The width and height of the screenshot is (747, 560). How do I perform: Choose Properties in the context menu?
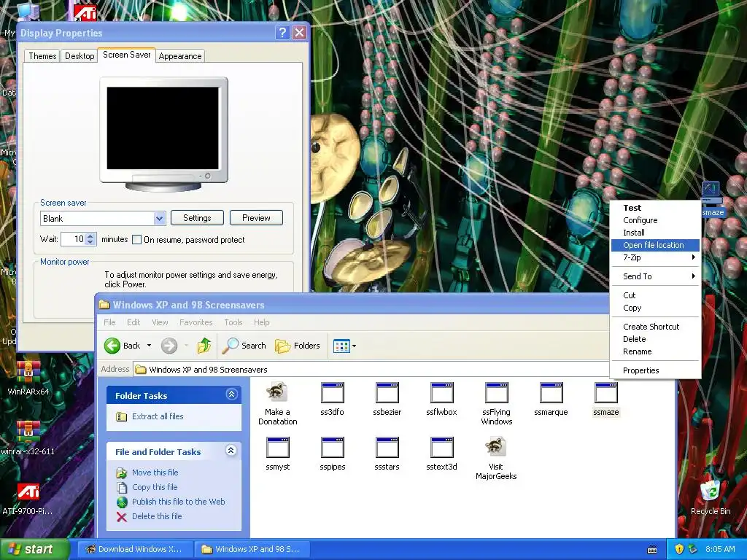point(655,370)
